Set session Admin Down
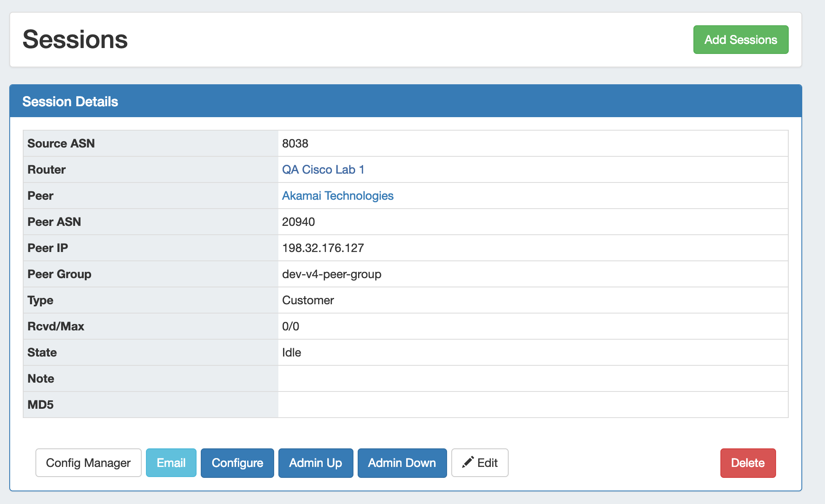This screenshot has height=504, width=825. pos(402,463)
